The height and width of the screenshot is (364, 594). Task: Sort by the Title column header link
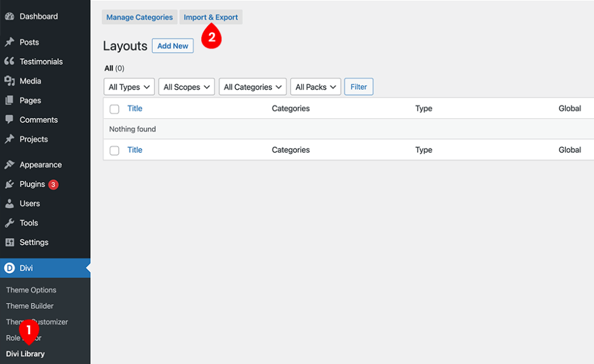(x=135, y=108)
